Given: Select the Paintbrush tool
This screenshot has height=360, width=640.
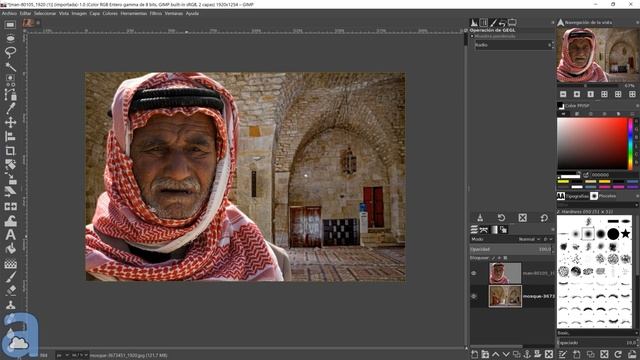Looking at the screenshot, I should (x=10, y=277).
